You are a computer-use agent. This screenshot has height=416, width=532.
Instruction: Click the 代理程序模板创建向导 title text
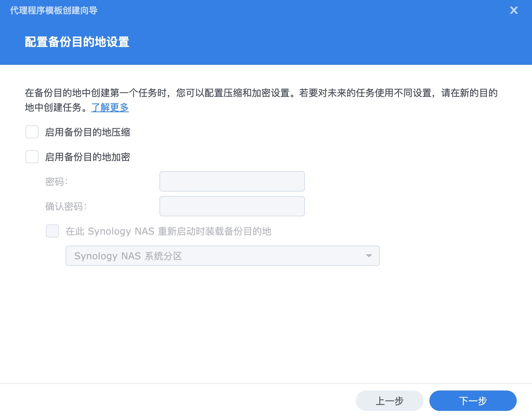tap(54, 11)
